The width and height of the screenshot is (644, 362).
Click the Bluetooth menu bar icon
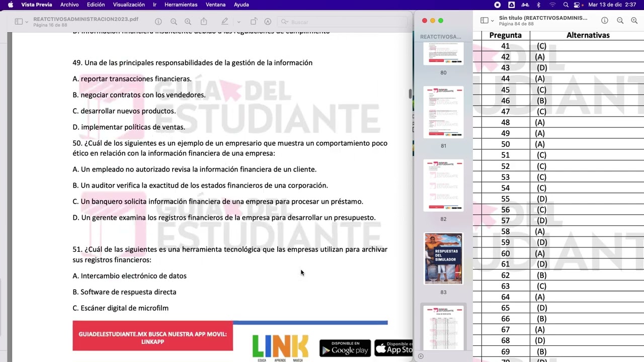[538, 5]
